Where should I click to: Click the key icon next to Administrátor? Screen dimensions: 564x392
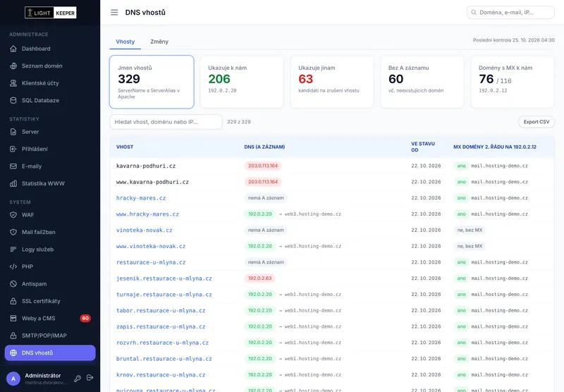click(78, 378)
